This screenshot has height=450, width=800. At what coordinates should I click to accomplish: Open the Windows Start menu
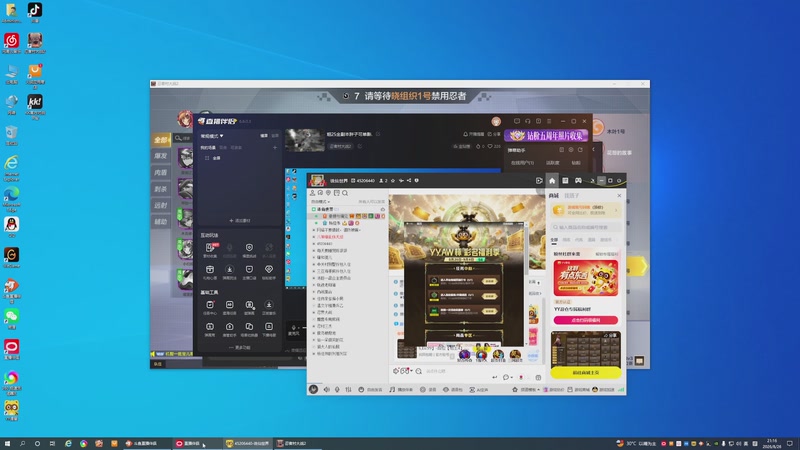coord(7,443)
